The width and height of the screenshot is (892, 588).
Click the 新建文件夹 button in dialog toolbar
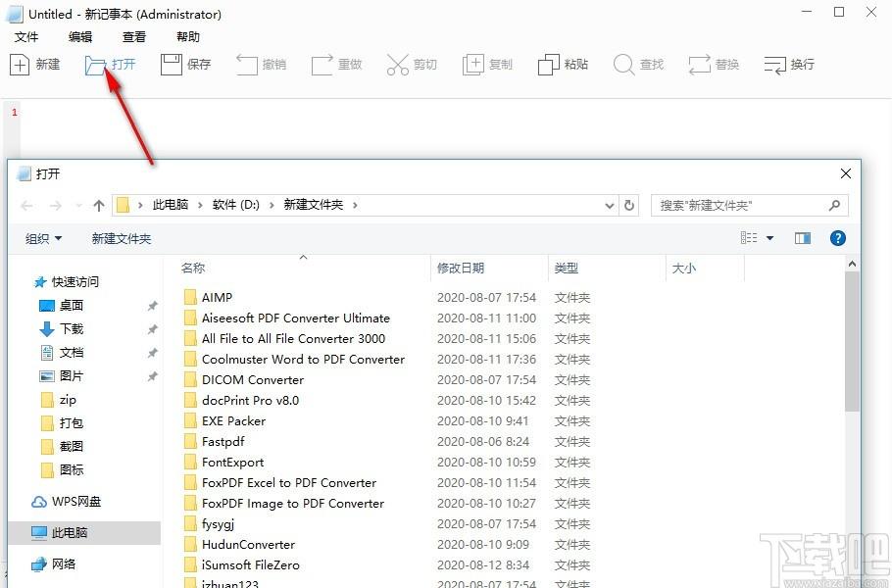click(x=122, y=239)
